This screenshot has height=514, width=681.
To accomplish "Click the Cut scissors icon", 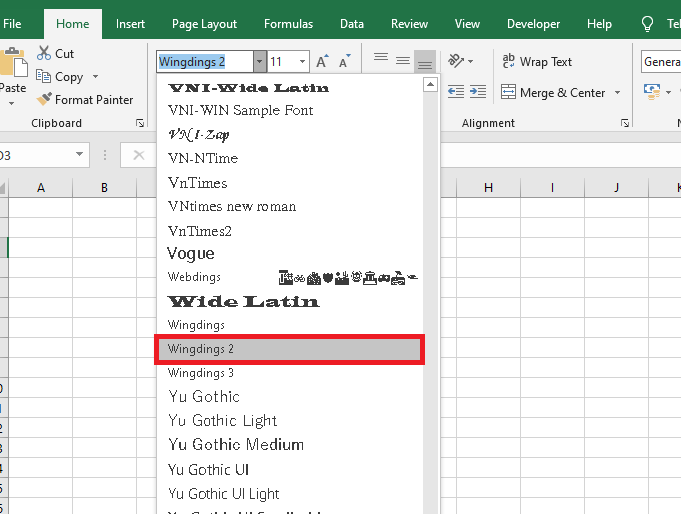I will pyautogui.click(x=45, y=54).
